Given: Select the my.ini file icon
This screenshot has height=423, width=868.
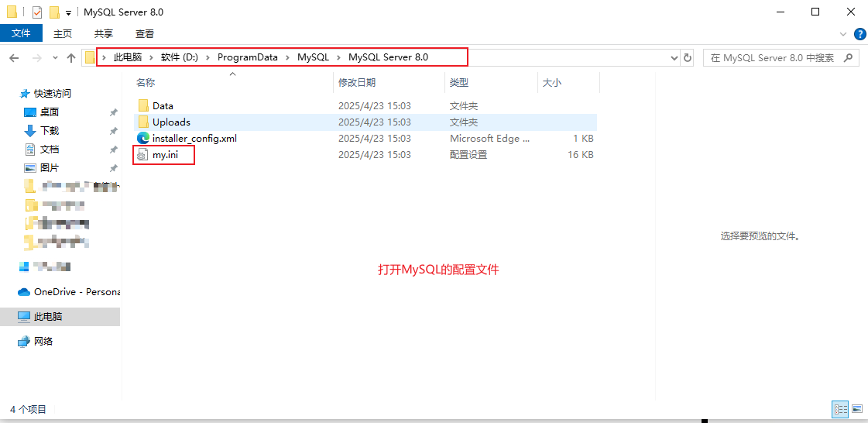Looking at the screenshot, I should (142, 155).
